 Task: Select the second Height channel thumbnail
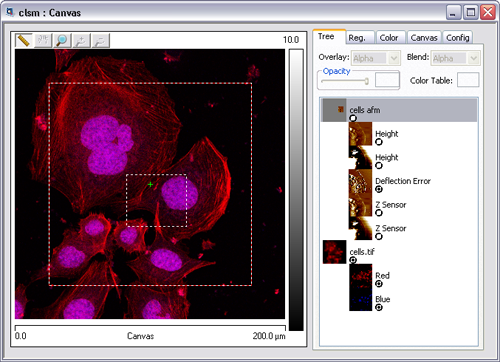pyautogui.click(x=360, y=157)
